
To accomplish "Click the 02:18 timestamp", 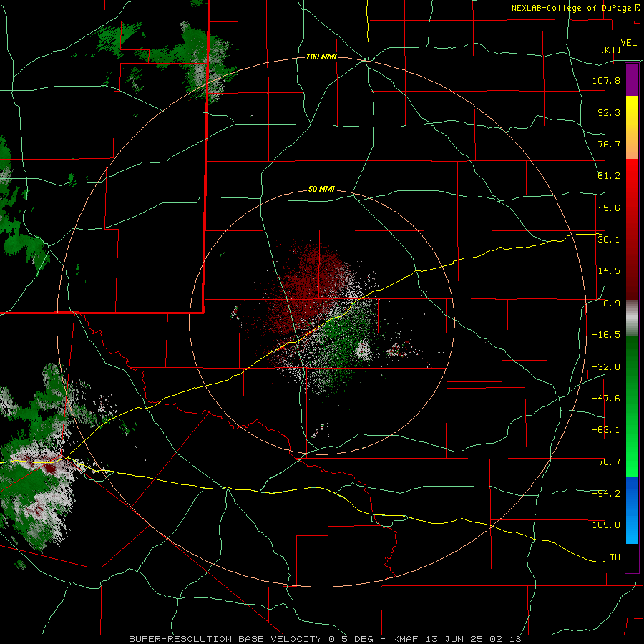I will (x=506, y=639).
